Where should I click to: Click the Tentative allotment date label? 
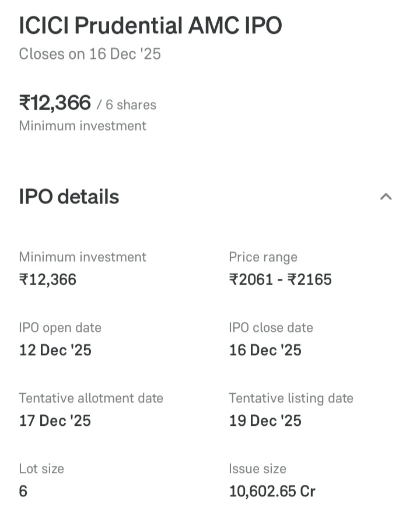[91, 398]
